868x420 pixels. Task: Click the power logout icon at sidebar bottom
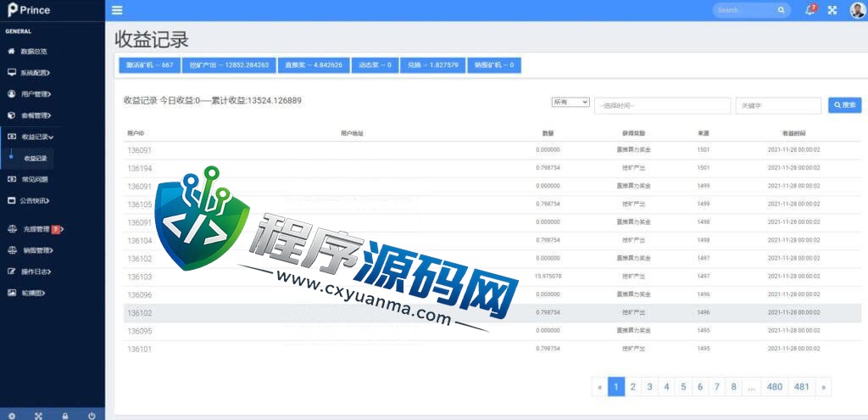92,415
